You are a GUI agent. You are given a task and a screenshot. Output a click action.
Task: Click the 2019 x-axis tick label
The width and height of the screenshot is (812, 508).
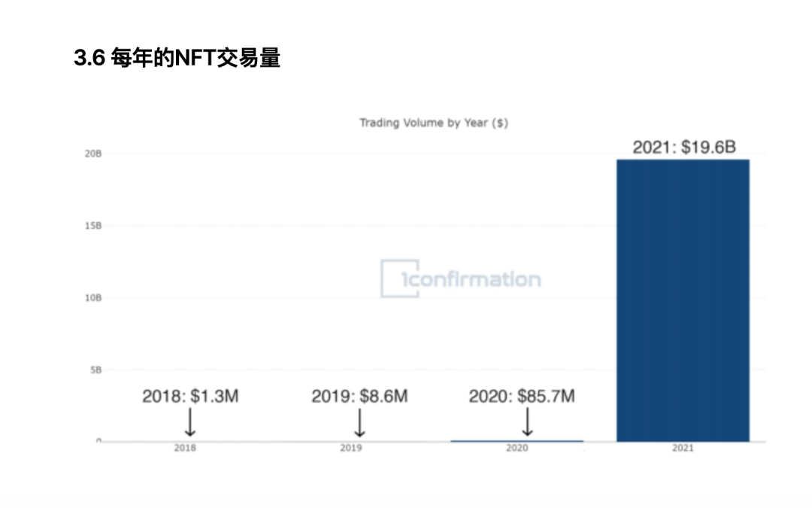tap(350, 448)
